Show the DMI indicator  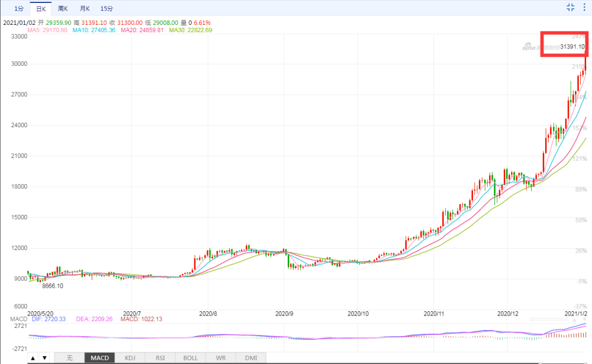coord(250,357)
